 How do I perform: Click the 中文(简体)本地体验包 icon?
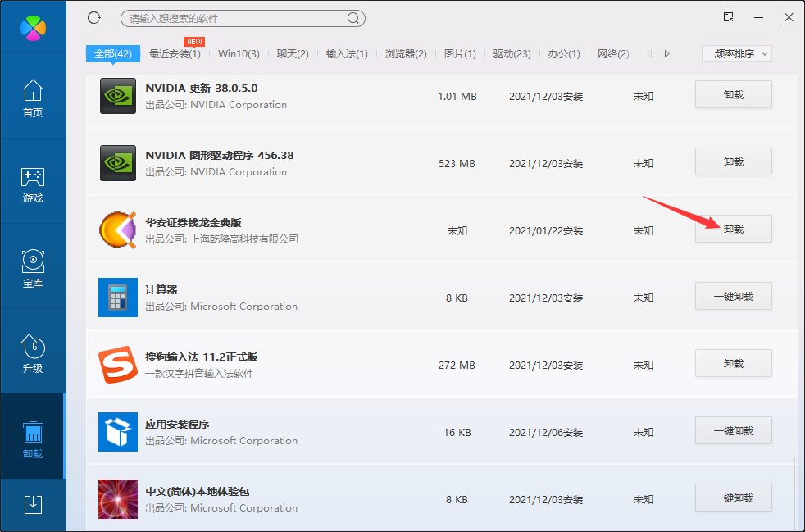(118, 499)
